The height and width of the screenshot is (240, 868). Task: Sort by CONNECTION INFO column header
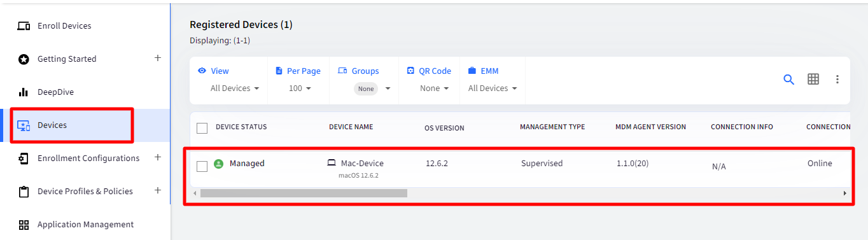click(x=742, y=127)
